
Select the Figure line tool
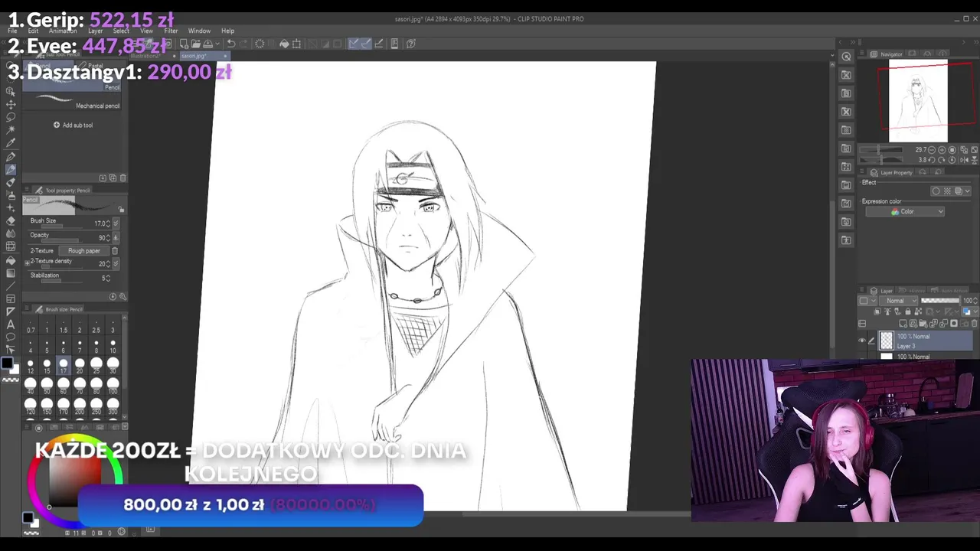coord(11,285)
